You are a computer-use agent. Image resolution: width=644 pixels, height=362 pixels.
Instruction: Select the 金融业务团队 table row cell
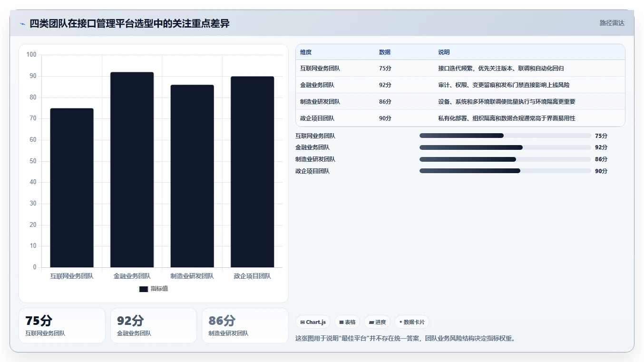317,85
